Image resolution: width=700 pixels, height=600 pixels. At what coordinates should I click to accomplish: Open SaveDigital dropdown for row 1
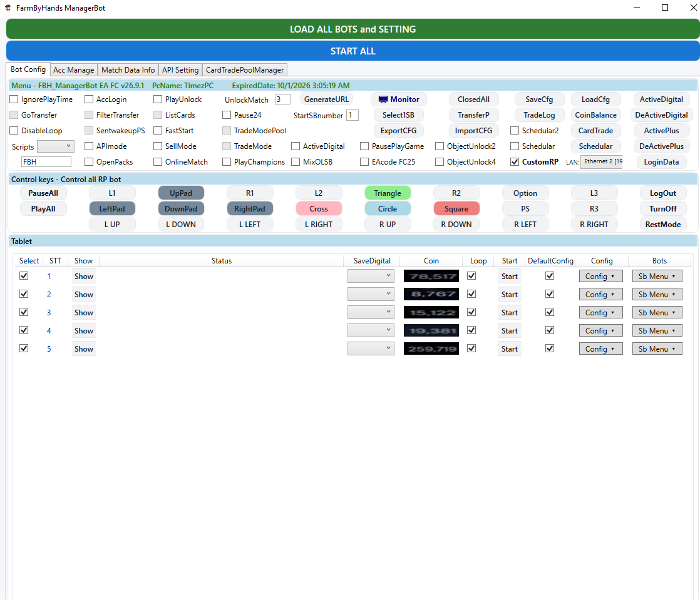coord(371,276)
